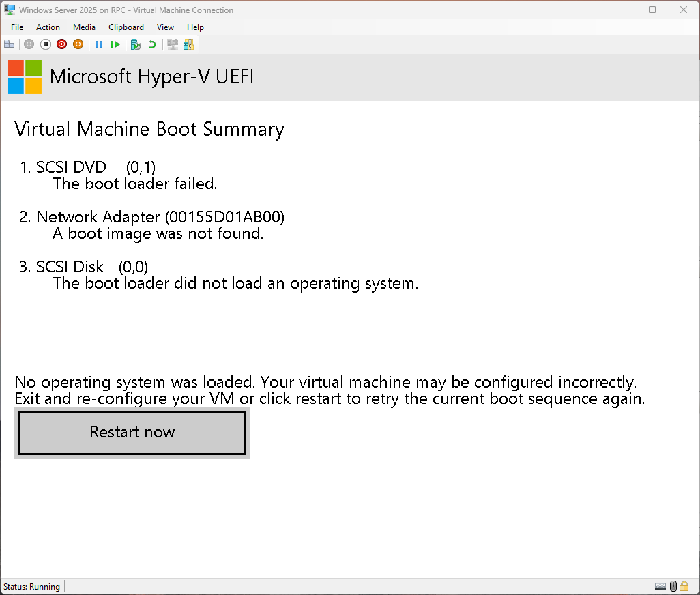This screenshot has width=700, height=595.
Task: Click the orange Save state icon
Action: tap(78, 44)
